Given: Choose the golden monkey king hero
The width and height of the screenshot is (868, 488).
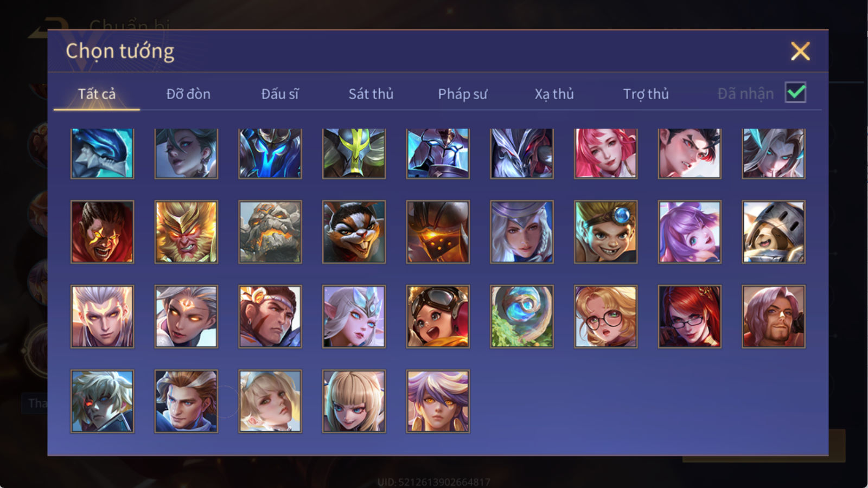Looking at the screenshot, I should pos(186,232).
